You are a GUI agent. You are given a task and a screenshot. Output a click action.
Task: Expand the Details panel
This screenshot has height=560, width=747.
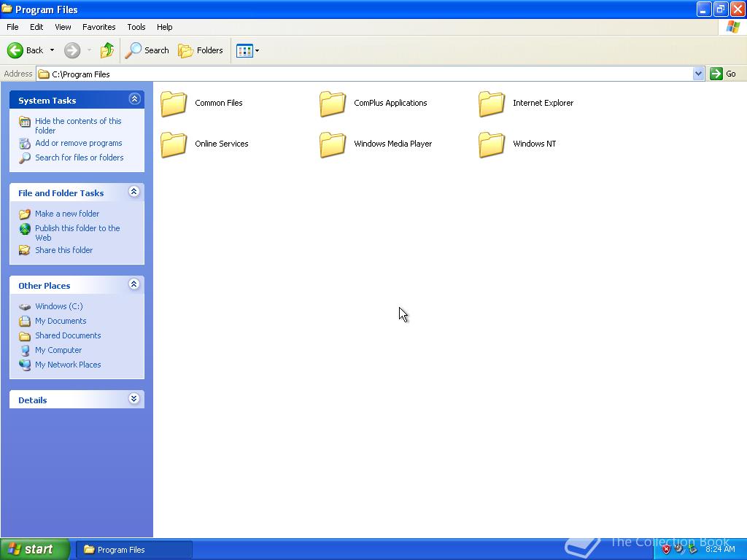pyautogui.click(x=134, y=399)
